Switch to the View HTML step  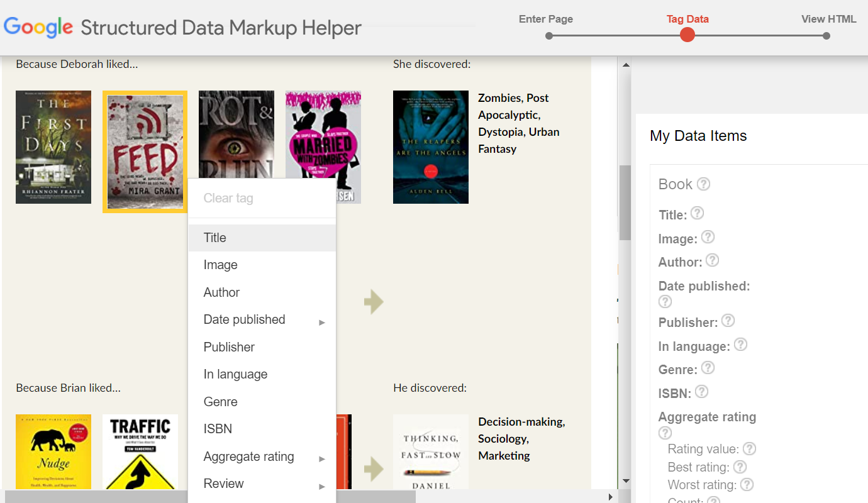[x=826, y=35]
